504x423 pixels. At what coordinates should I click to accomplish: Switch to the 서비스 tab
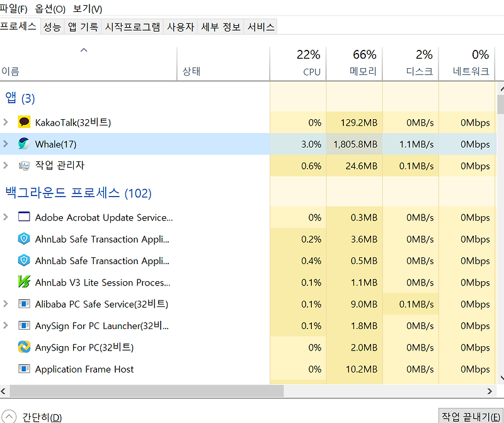261,26
